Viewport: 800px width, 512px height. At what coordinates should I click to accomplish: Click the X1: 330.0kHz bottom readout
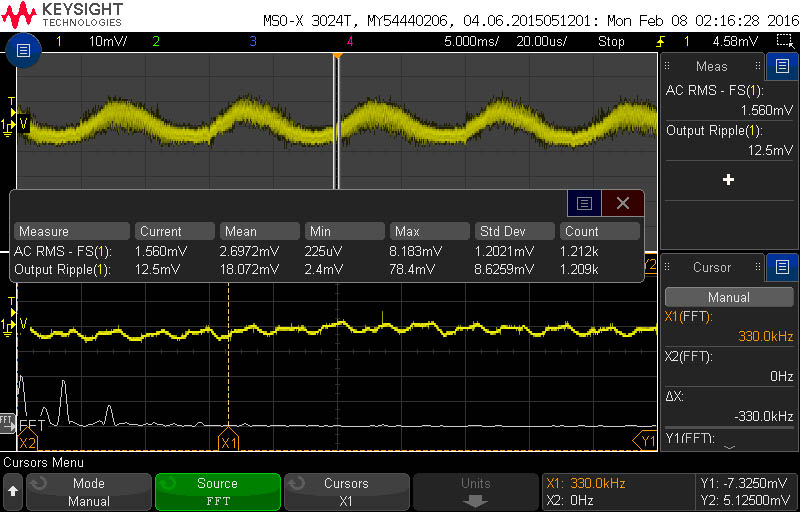click(x=586, y=483)
